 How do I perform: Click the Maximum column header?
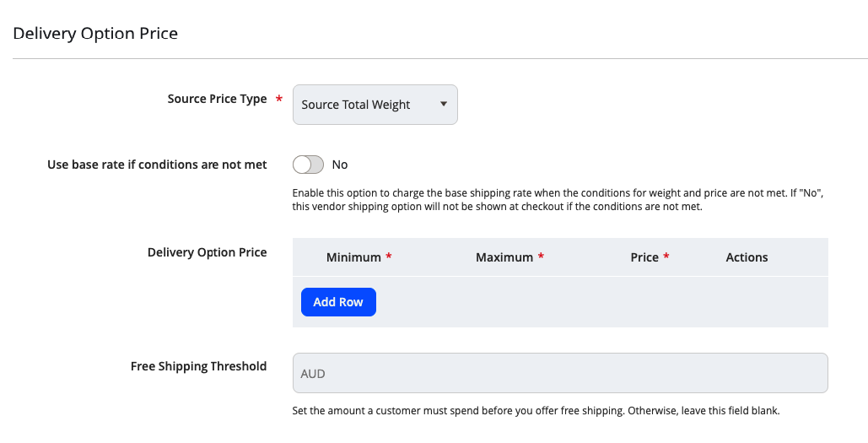pos(504,257)
